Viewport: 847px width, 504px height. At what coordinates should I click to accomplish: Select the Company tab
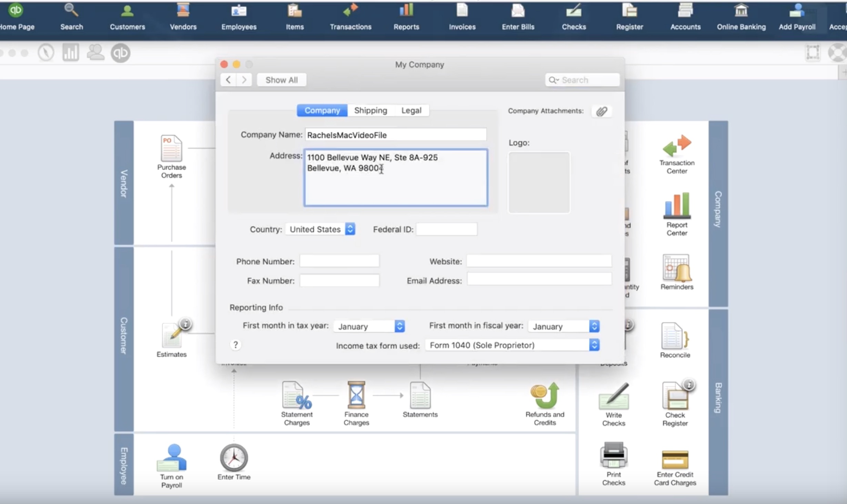tap(322, 111)
